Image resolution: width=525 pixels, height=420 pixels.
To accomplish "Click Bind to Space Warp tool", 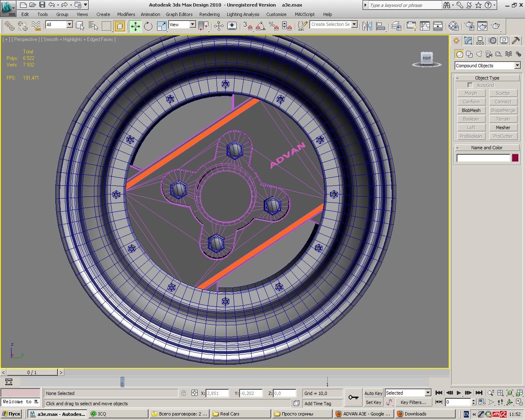I will 36,26.
